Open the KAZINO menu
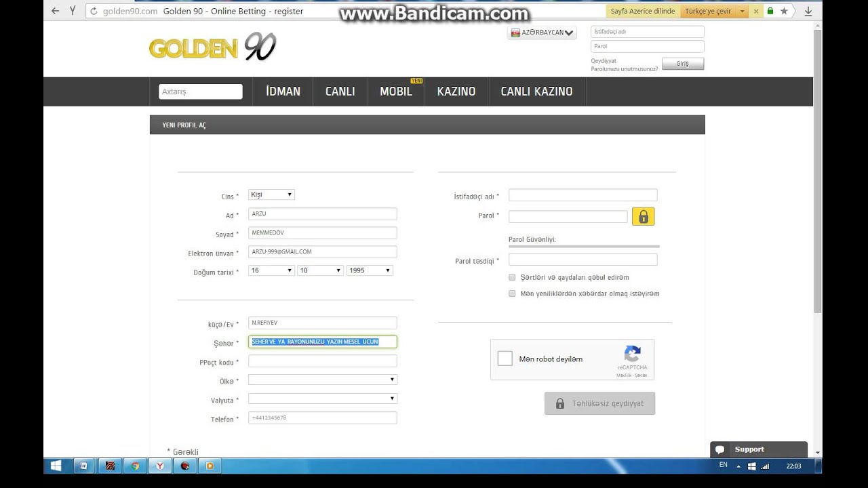Screen dimensions: 868x488 click(x=456, y=91)
